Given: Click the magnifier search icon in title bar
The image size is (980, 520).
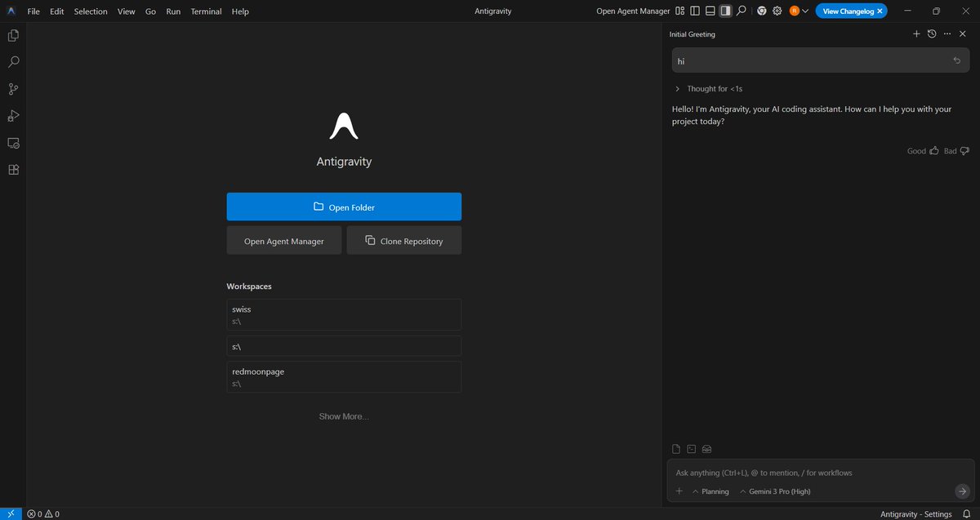Looking at the screenshot, I should click(742, 11).
